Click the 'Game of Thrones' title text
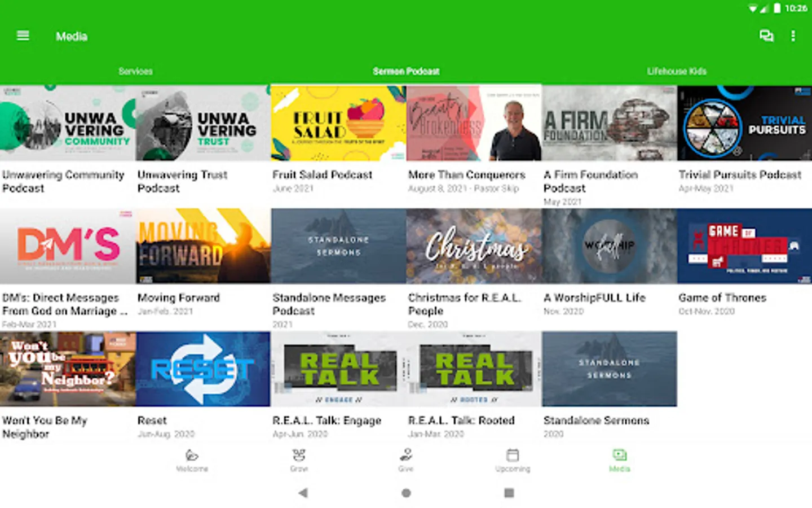The width and height of the screenshot is (812, 508). [722, 297]
